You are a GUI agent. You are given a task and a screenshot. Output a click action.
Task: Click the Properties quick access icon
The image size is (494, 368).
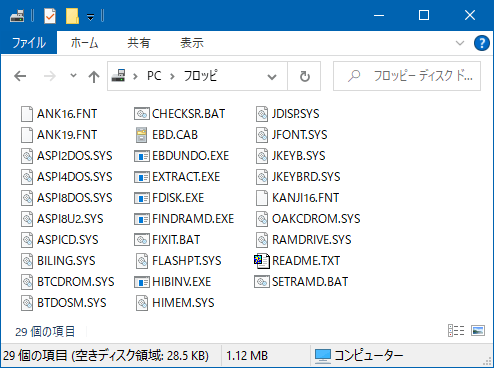(50, 16)
